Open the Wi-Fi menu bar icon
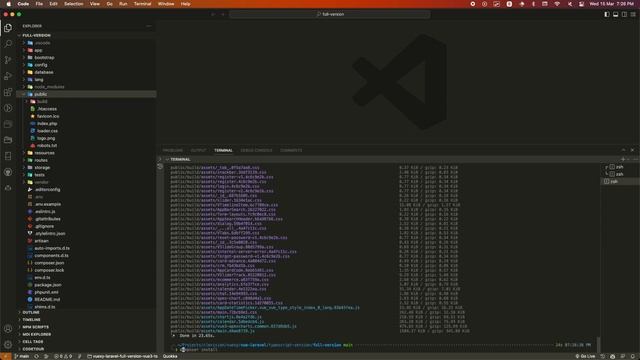640x360 pixels. 557,4
